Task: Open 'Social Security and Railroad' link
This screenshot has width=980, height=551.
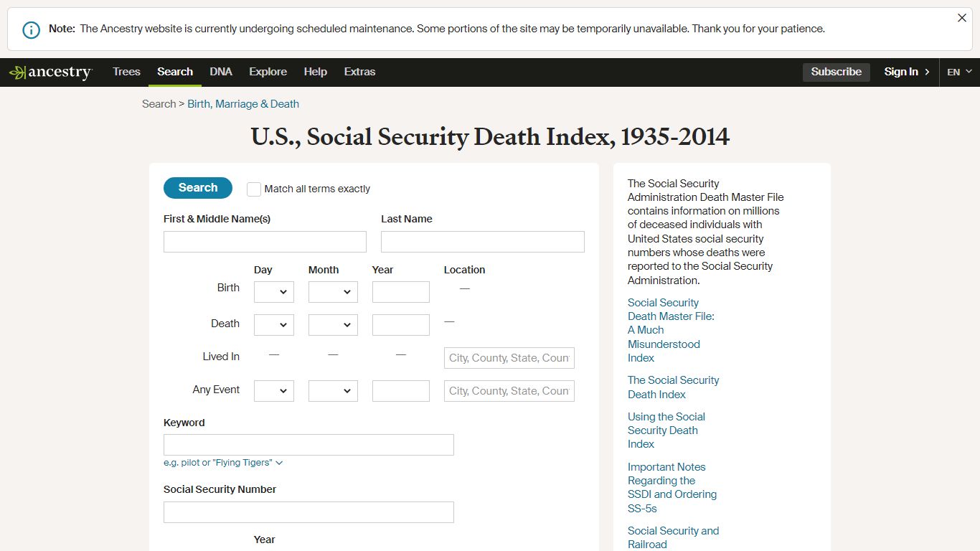Action: pyautogui.click(x=673, y=537)
